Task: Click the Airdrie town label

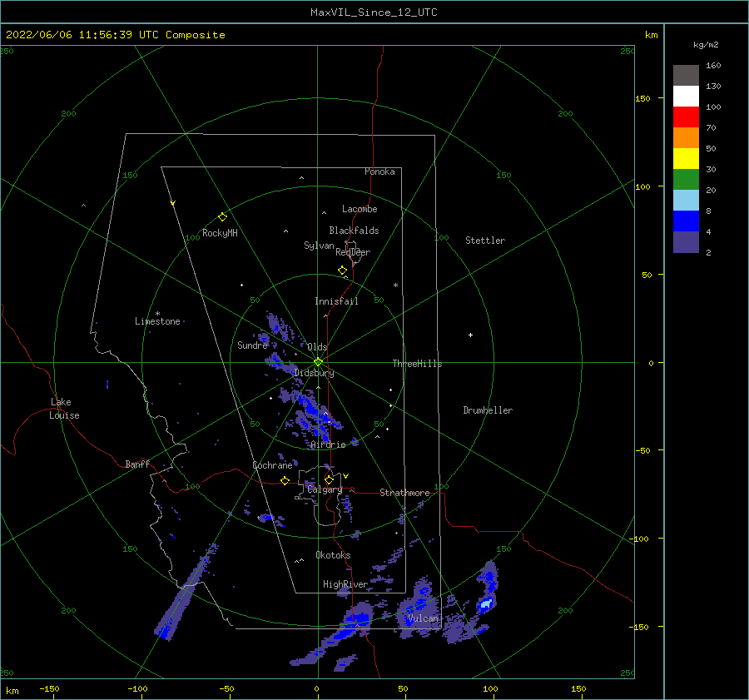Action: click(x=328, y=444)
